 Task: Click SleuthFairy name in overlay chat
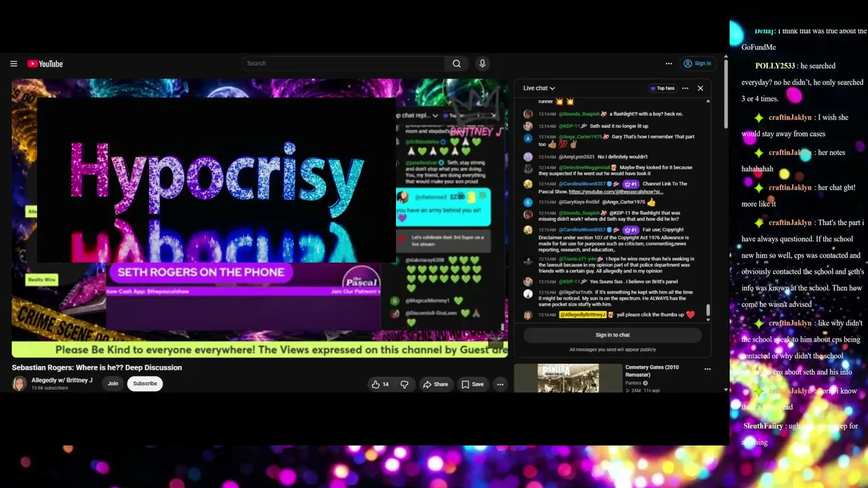(764, 426)
